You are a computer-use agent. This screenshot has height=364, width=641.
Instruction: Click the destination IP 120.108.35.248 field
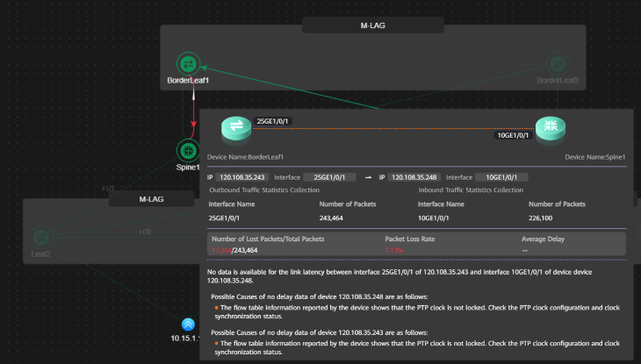(x=414, y=177)
